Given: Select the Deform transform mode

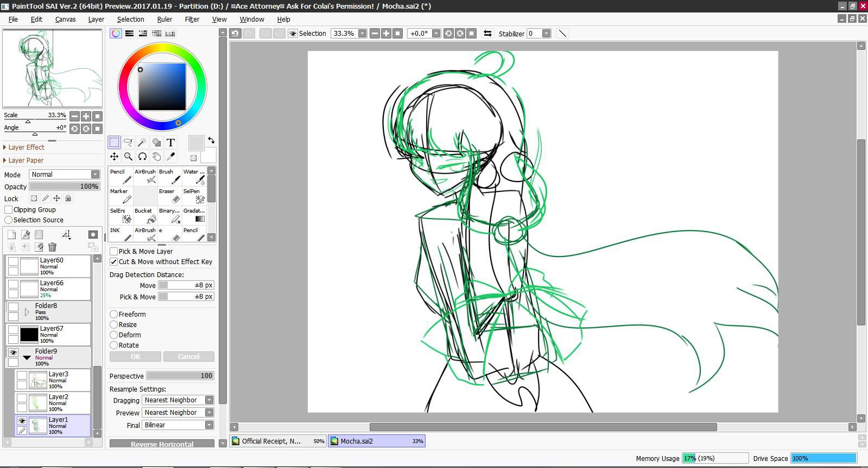Looking at the screenshot, I should click(113, 335).
